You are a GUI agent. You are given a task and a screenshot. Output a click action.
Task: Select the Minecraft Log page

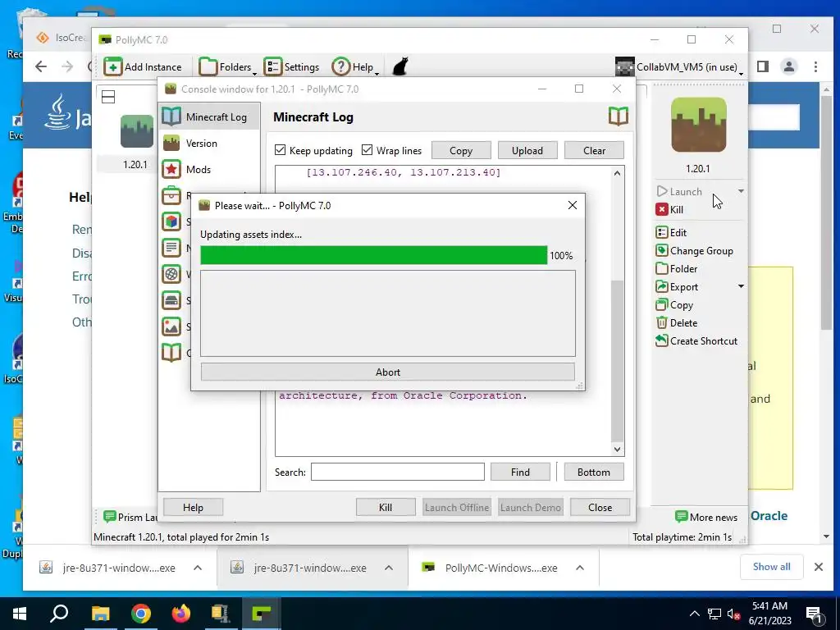209,116
